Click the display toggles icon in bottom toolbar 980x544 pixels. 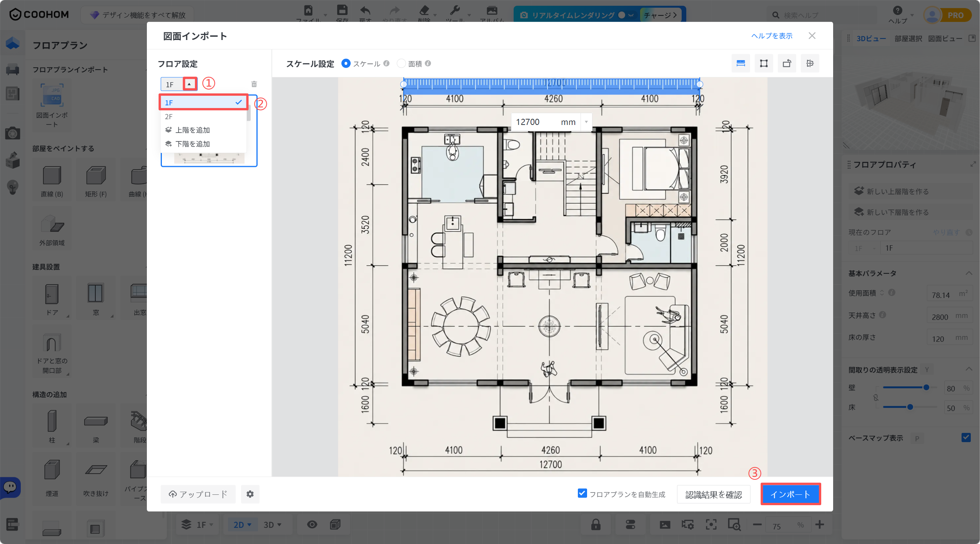coord(630,525)
